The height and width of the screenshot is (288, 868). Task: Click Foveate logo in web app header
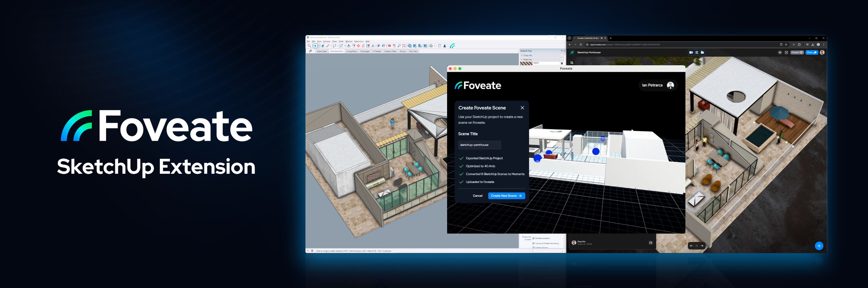(572, 52)
